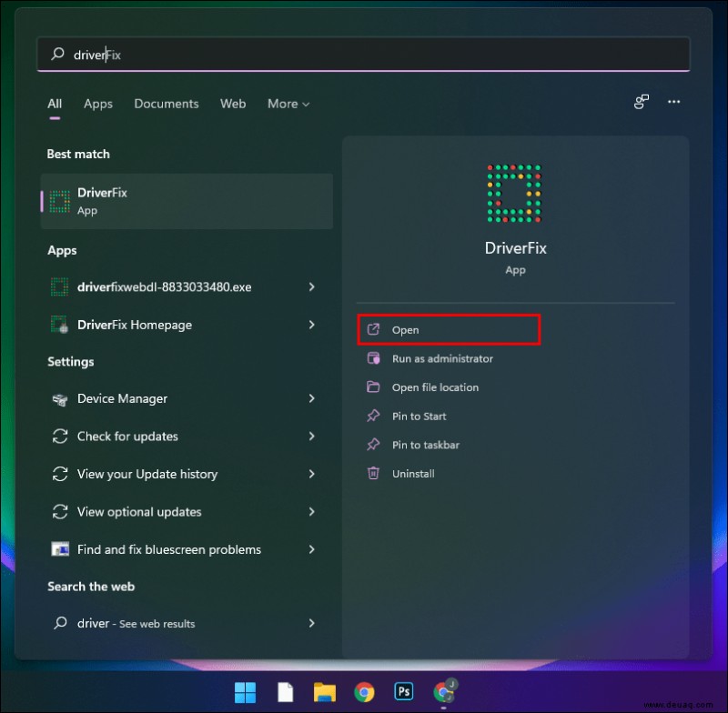Select the All search tab
The image size is (728, 713).
55,104
